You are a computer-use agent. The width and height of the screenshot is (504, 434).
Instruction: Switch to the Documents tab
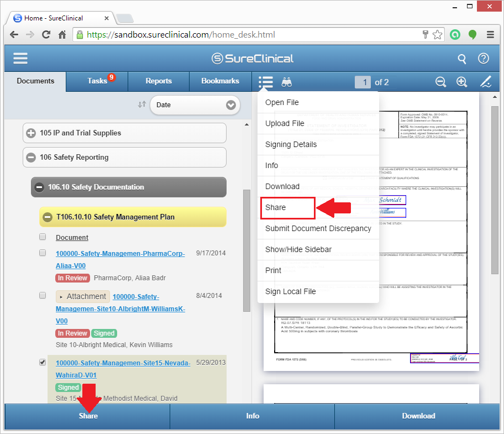35,81
